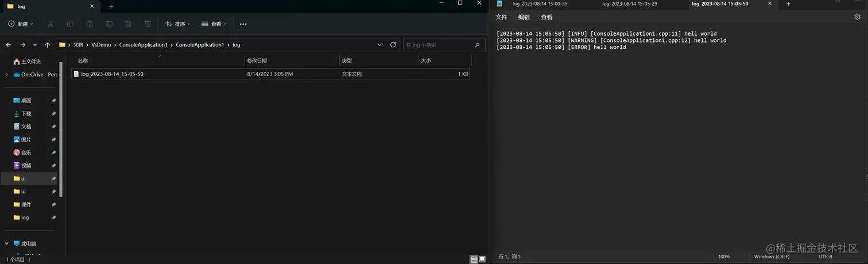
Task: Open the 编辑 (Edit) menu in Notepad
Action: coord(524,17)
